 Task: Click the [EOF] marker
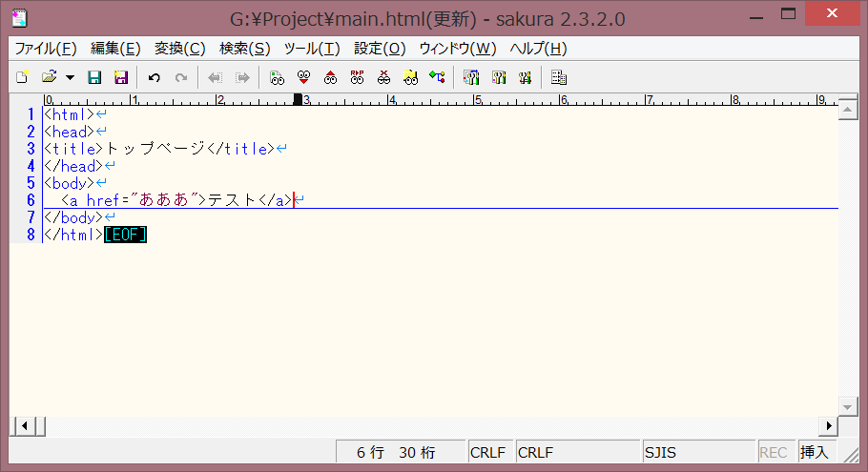pyautogui.click(x=126, y=235)
